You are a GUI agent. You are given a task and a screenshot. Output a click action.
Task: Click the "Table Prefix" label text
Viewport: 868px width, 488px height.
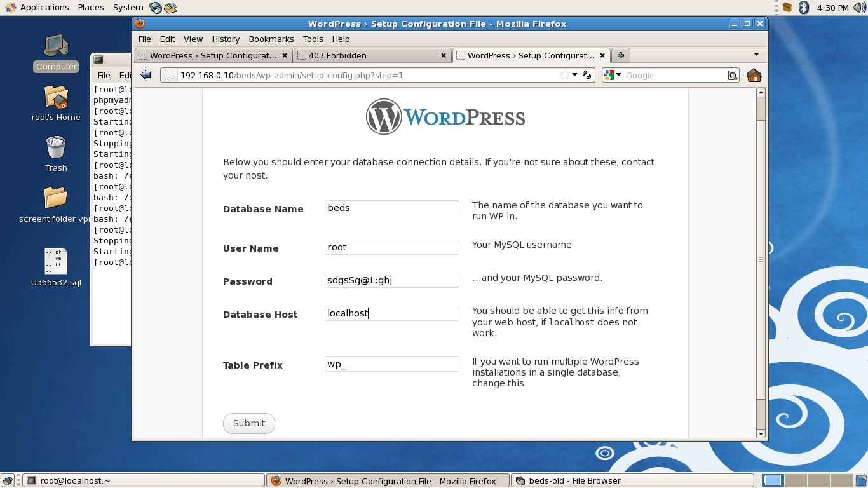253,365
